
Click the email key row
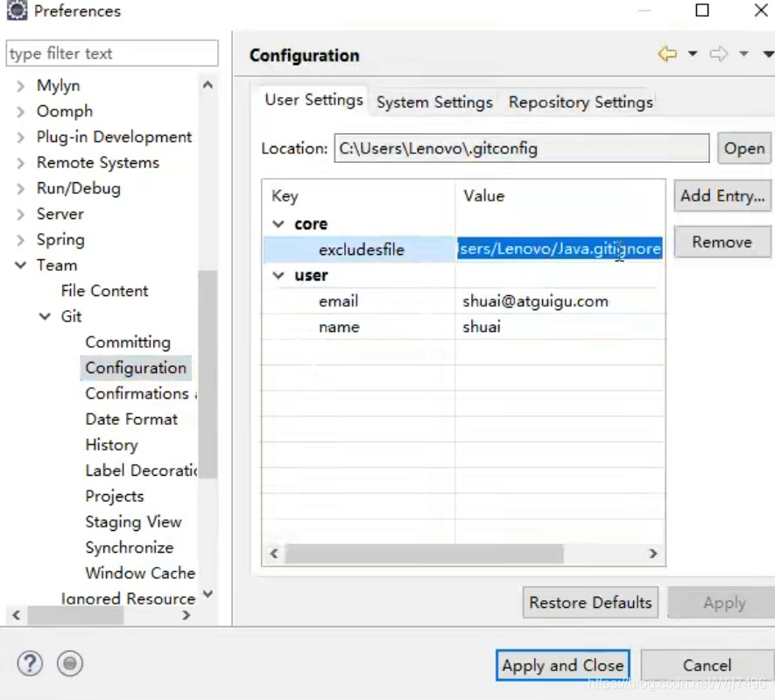tap(338, 301)
